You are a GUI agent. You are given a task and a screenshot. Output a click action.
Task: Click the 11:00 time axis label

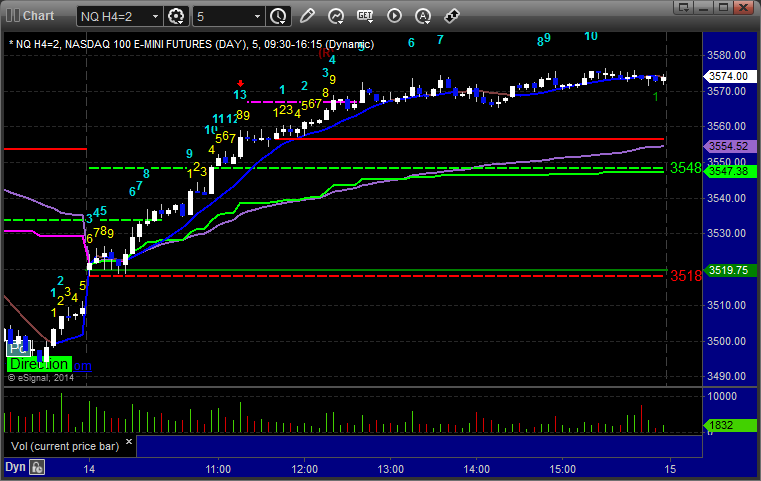coord(218,469)
